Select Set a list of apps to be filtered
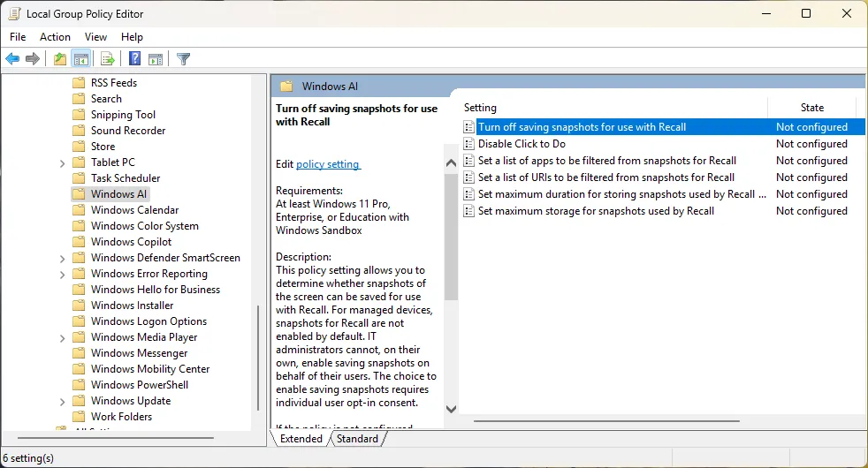The width and height of the screenshot is (868, 468). 606,161
